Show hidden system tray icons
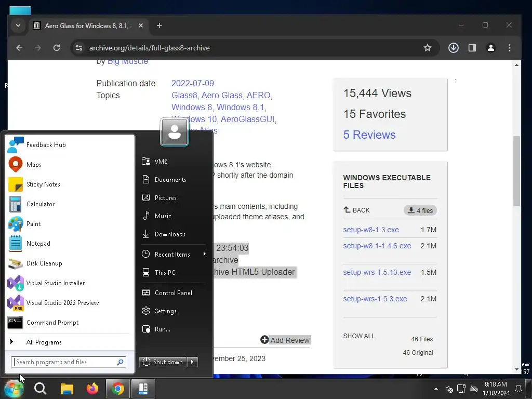Image resolution: width=532 pixels, height=399 pixels. point(436,389)
